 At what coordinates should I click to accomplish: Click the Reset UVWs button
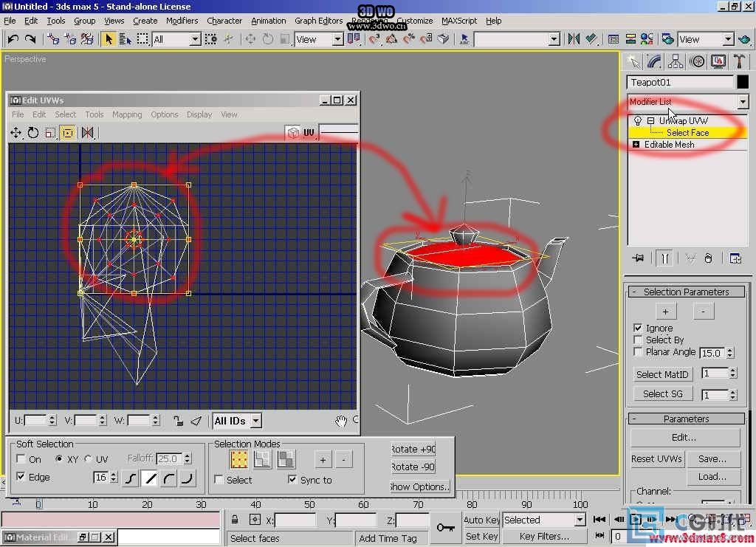(656, 459)
